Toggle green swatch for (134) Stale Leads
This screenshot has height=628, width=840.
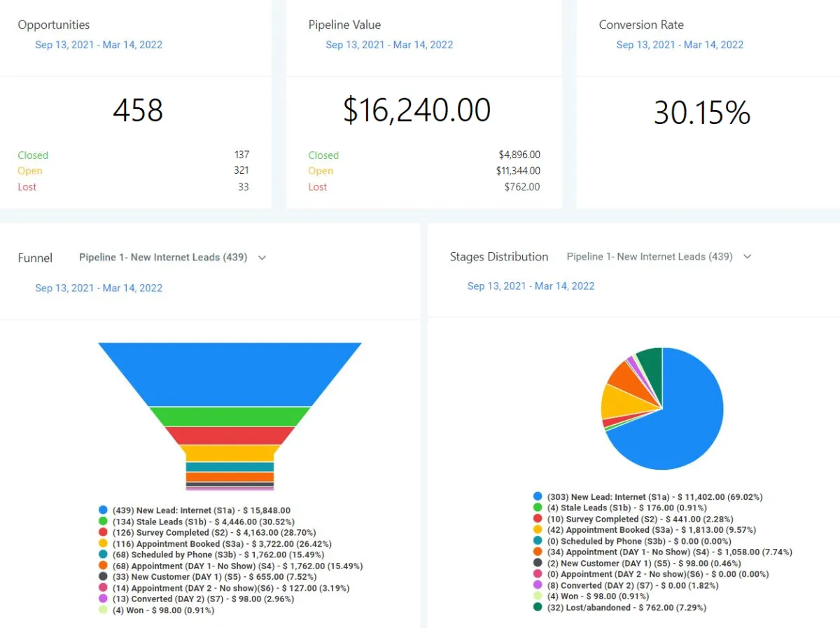pyautogui.click(x=104, y=522)
